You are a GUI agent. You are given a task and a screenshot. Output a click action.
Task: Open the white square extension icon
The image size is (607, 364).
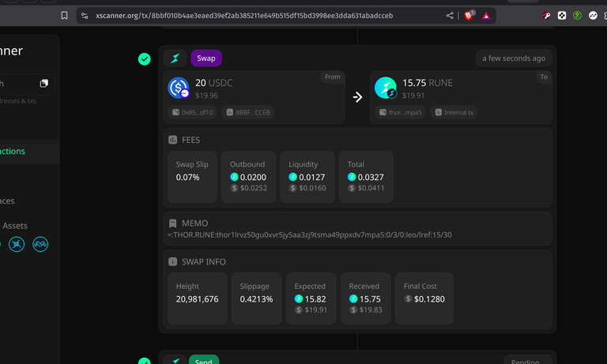[x=562, y=16]
